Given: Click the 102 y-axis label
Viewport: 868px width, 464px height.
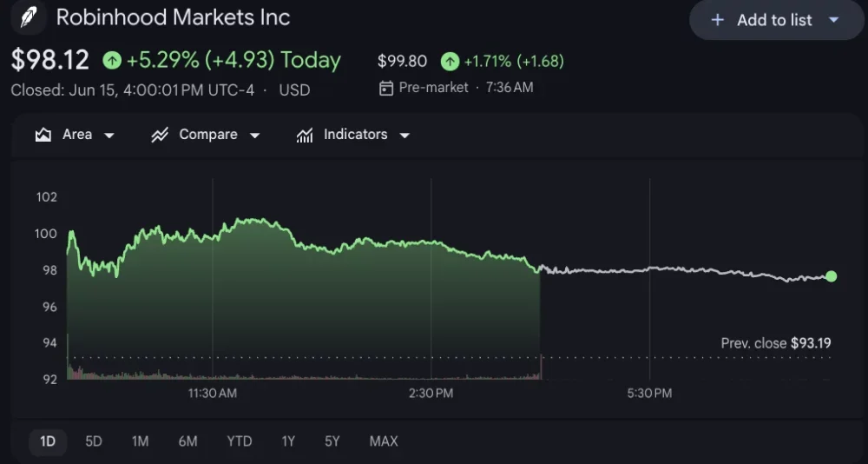Looking at the screenshot, I should (47, 197).
